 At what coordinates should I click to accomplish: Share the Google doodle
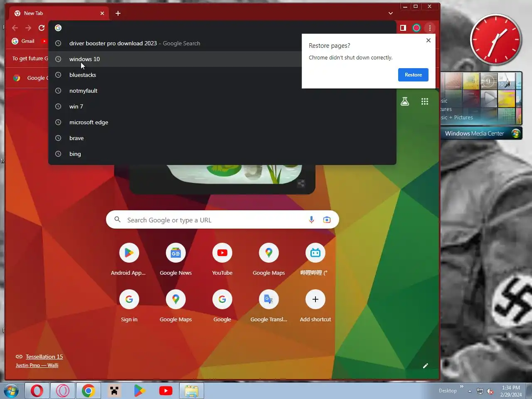tap(301, 183)
